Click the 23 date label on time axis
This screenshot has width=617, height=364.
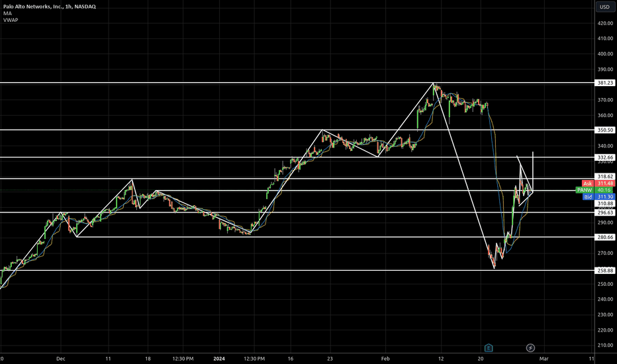[x=330, y=359]
